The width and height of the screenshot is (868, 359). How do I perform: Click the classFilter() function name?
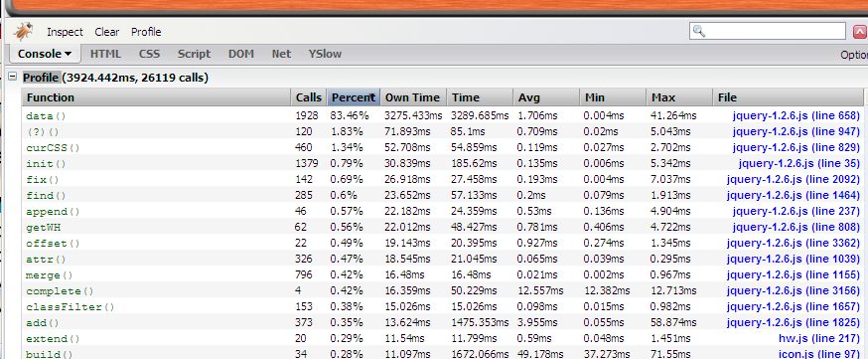[x=71, y=307]
